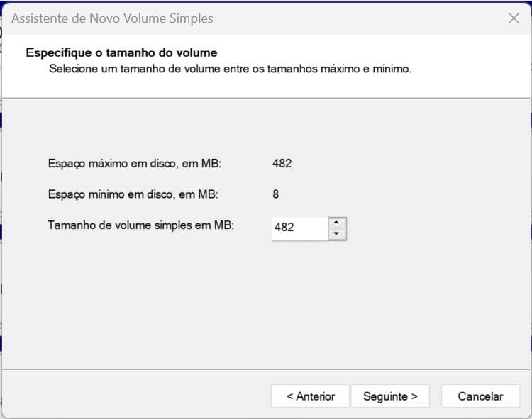The width and height of the screenshot is (532, 419).
Task: Select the maximum disk space value 482
Action: (282, 163)
